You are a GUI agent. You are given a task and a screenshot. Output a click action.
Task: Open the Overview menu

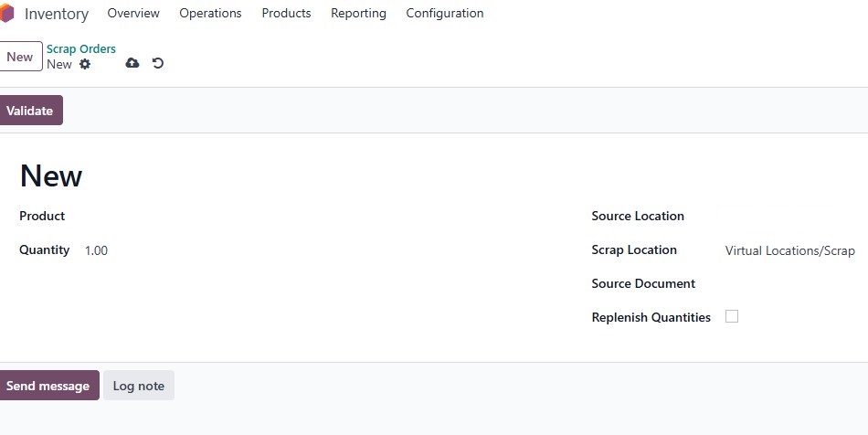coord(133,14)
